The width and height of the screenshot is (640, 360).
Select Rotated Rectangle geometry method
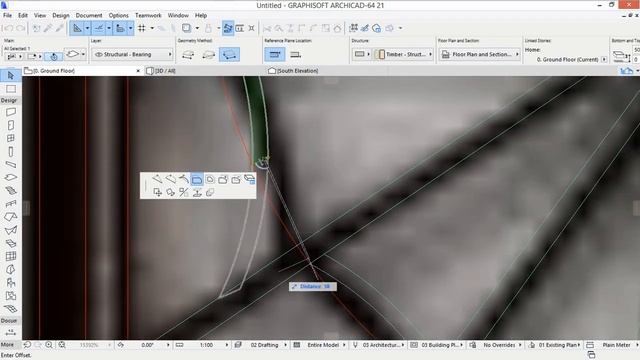(229, 55)
